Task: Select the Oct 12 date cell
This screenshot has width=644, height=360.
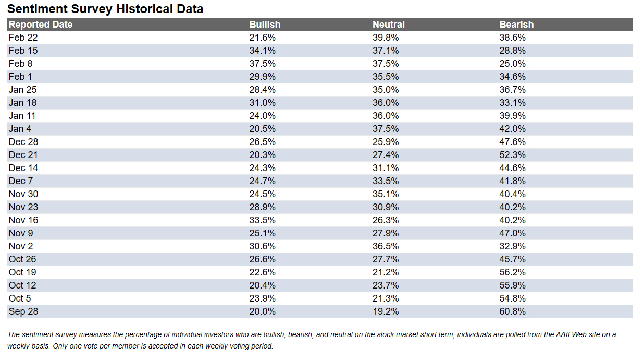Action: point(22,285)
